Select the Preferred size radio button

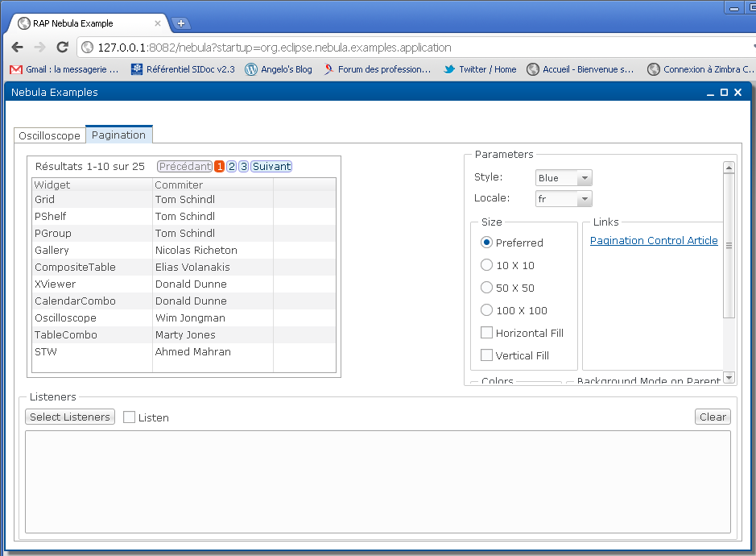486,243
